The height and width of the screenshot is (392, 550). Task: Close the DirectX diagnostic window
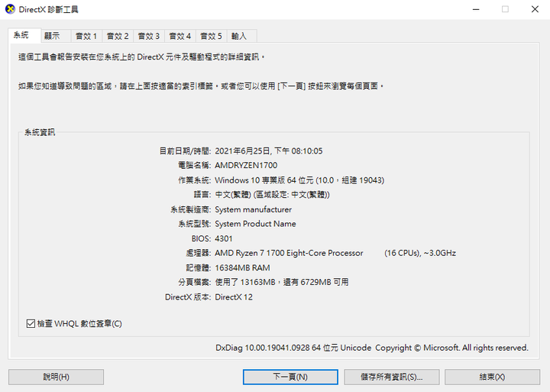[535, 9]
